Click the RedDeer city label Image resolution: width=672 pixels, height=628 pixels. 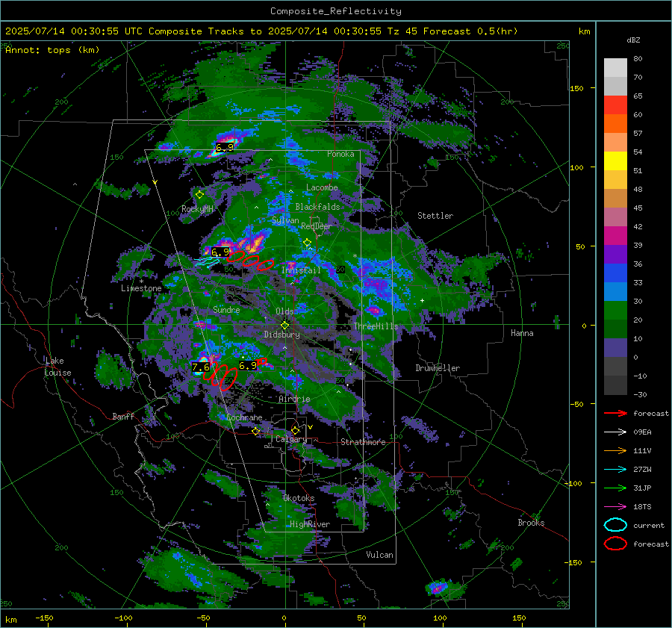pos(317,226)
